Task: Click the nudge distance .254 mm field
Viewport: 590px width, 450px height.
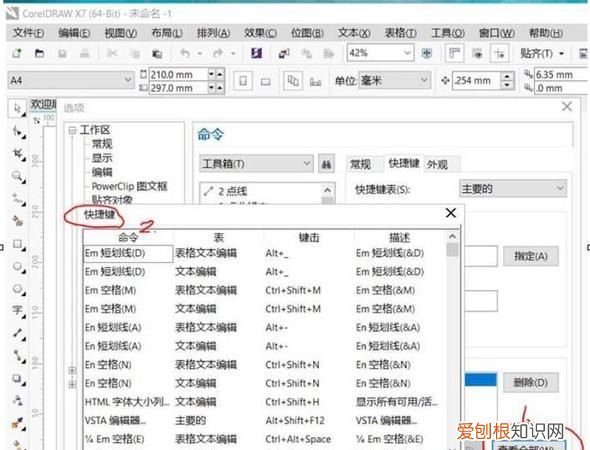Action: coord(476,81)
